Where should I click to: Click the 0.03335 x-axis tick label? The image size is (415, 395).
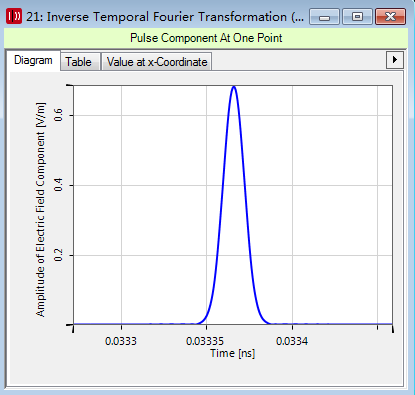(206, 341)
